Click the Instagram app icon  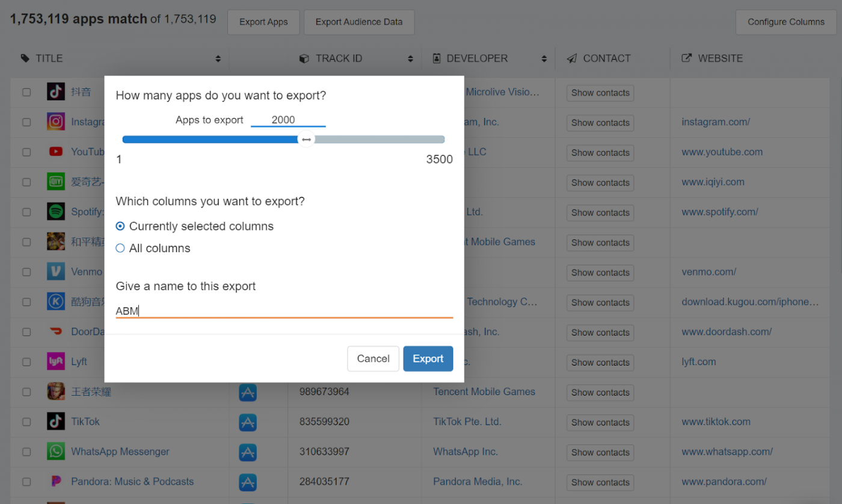click(x=55, y=121)
